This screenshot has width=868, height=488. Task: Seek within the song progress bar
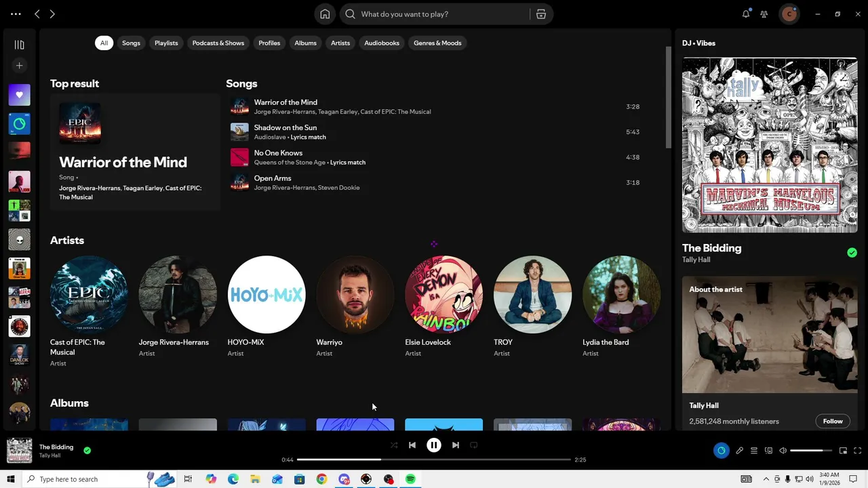pos(434,460)
